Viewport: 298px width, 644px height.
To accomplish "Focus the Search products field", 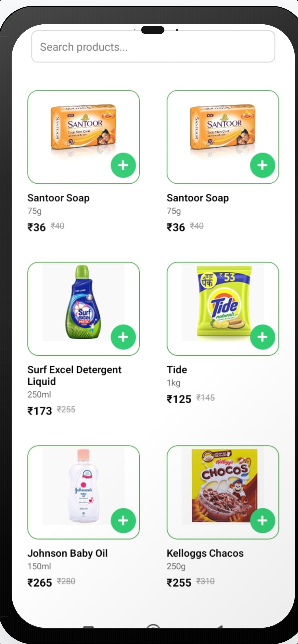I will tap(153, 47).
